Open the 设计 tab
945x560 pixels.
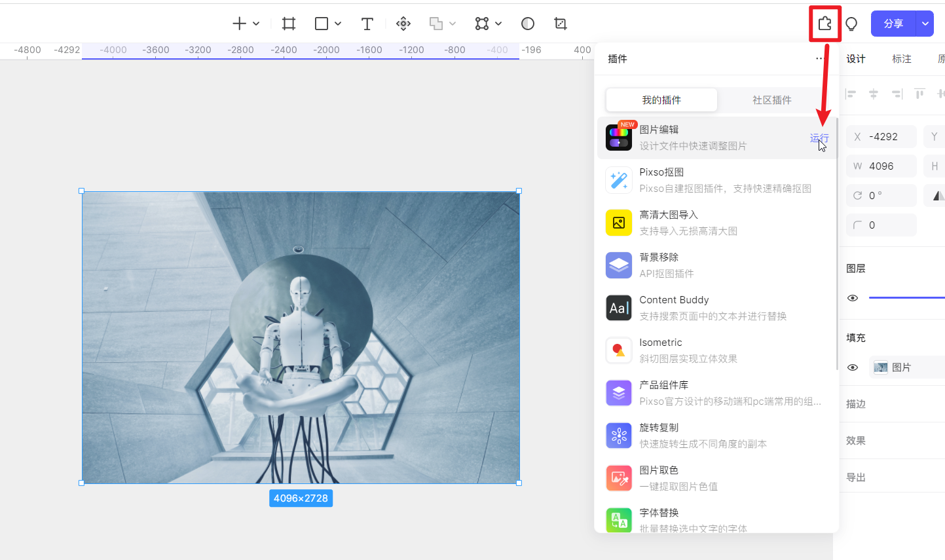tap(856, 59)
